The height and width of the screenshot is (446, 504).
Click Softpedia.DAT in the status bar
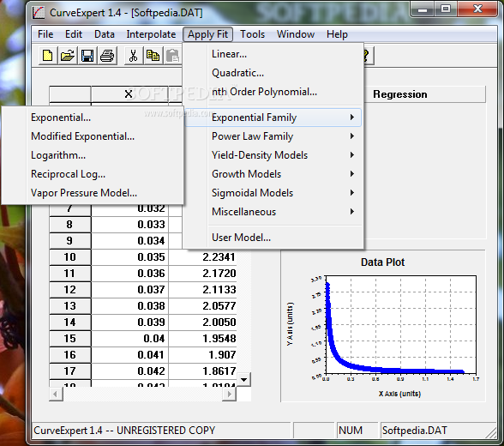coord(414,431)
